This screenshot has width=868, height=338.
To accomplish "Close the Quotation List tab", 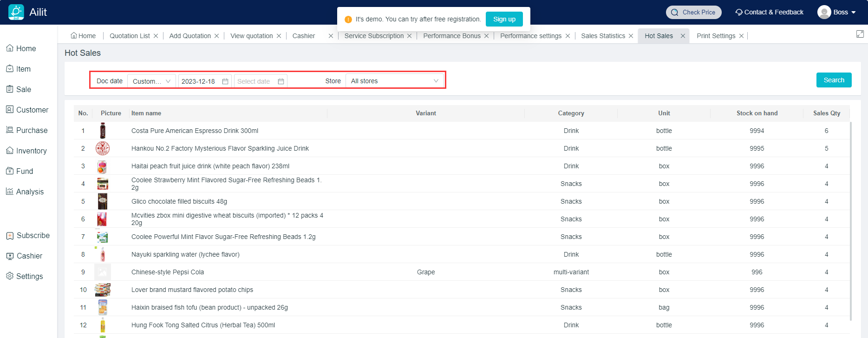I will tap(156, 36).
